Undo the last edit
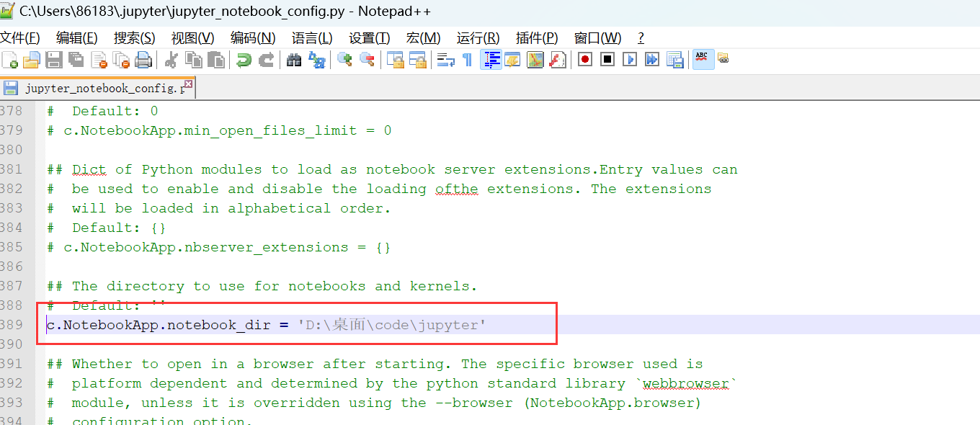This screenshot has height=425, width=980. 242,59
